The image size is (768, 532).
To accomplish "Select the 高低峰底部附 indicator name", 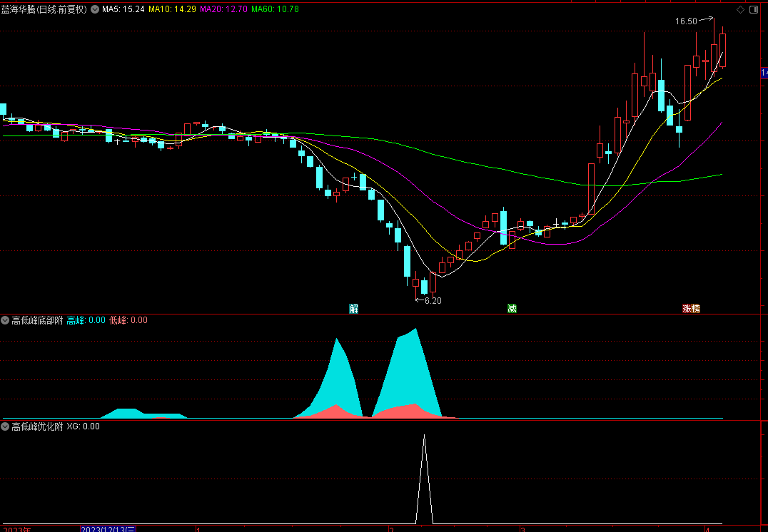I will 37,321.
